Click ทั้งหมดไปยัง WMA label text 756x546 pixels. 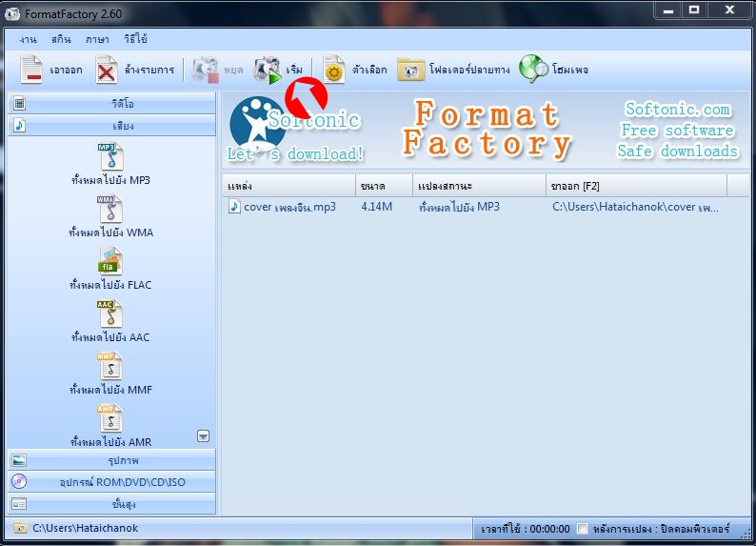click(110, 233)
